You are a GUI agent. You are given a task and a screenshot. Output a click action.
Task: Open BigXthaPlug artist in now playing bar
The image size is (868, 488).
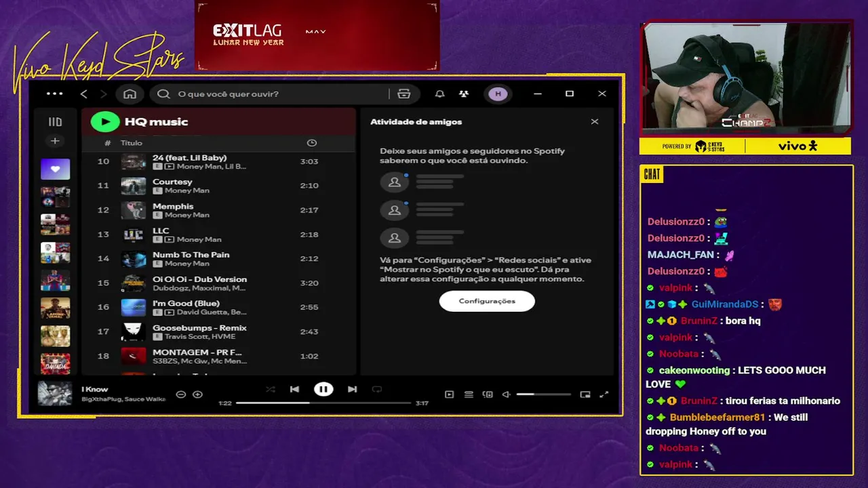pos(101,399)
